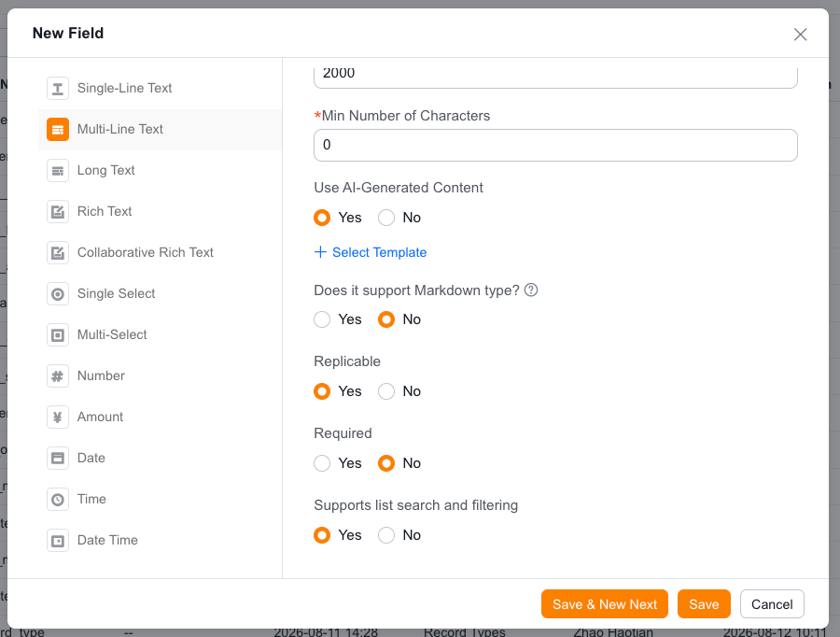
Task: Click the plus icon beside Select Template
Action: [x=320, y=252]
